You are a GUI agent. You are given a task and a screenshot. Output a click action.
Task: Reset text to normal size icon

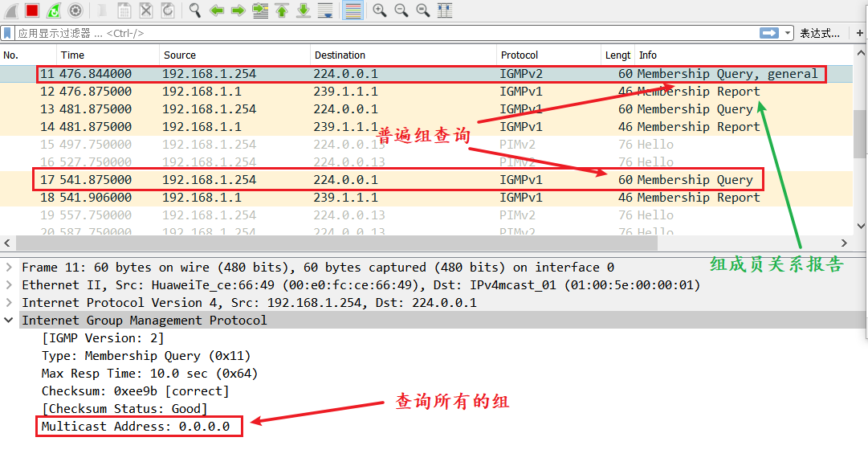pos(423,10)
